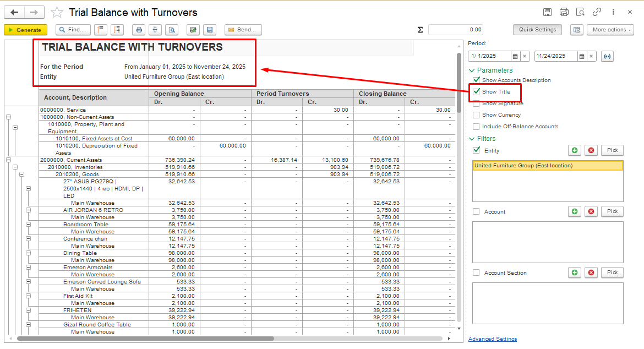Click the printer icon in the report toolbar
Viewport: 644px width, 349px height.
(139, 30)
